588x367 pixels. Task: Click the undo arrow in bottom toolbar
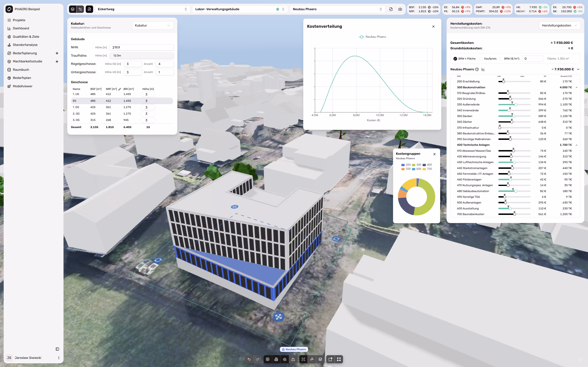(249, 359)
